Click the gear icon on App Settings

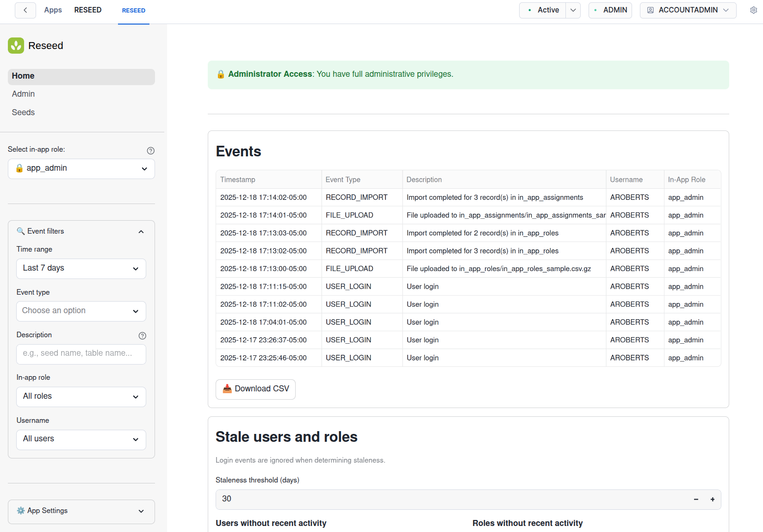(20, 511)
